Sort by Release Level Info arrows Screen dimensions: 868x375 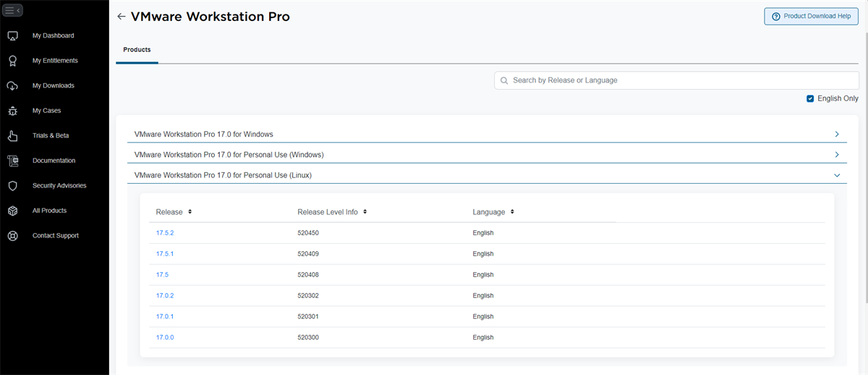tap(365, 212)
